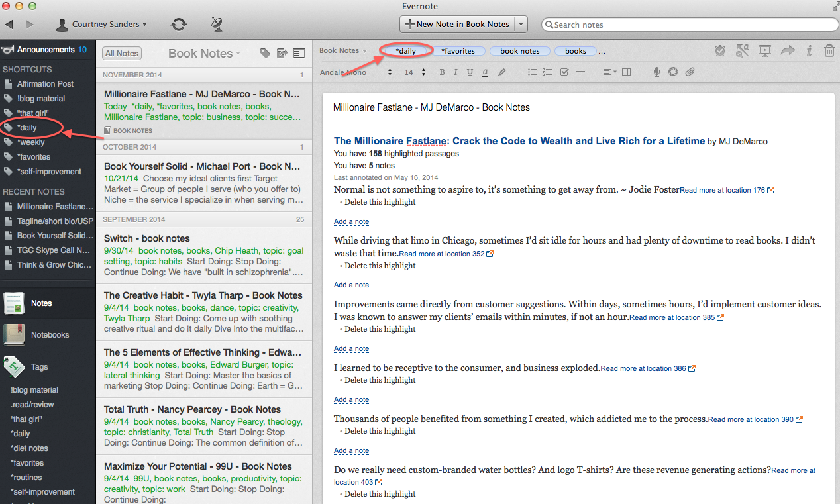Open the *weekly tag shortcut

pos(31,142)
